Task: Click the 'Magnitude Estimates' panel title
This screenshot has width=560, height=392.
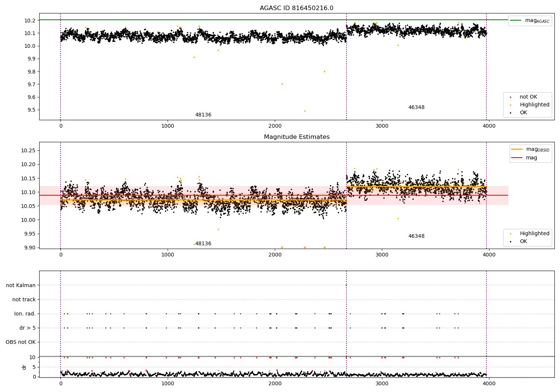Action: [296, 137]
